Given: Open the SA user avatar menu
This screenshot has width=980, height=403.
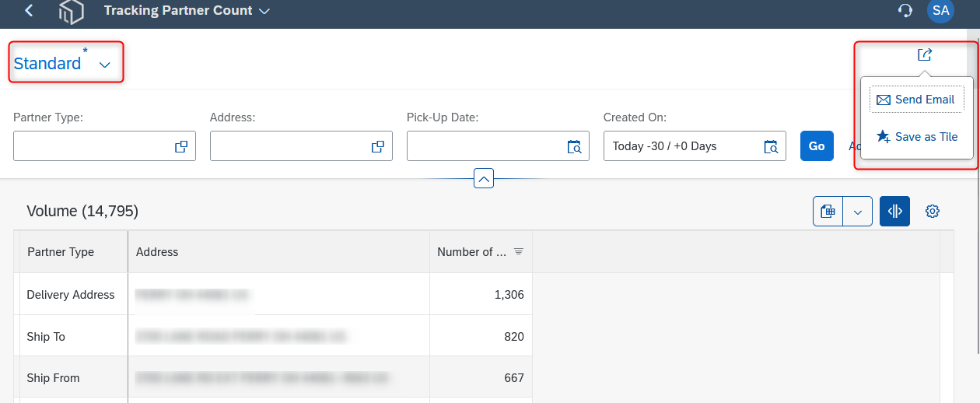Looking at the screenshot, I should [940, 11].
